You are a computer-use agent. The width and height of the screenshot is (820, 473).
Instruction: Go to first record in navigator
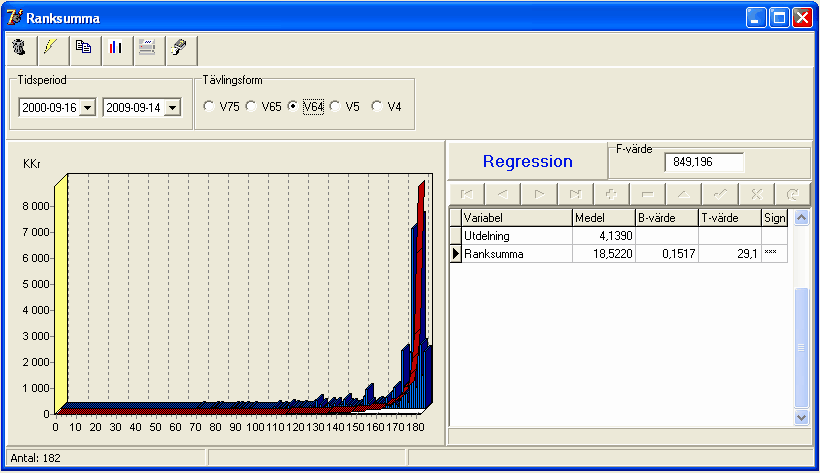pyautogui.click(x=467, y=194)
